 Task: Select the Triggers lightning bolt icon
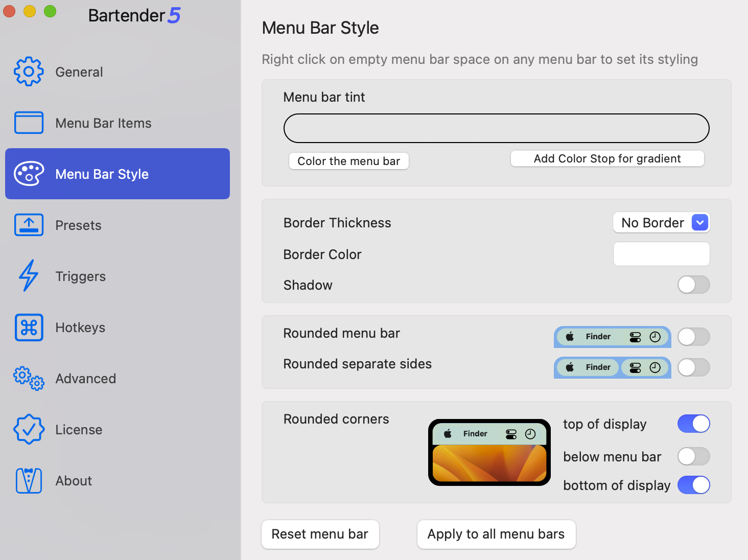tap(29, 276)
